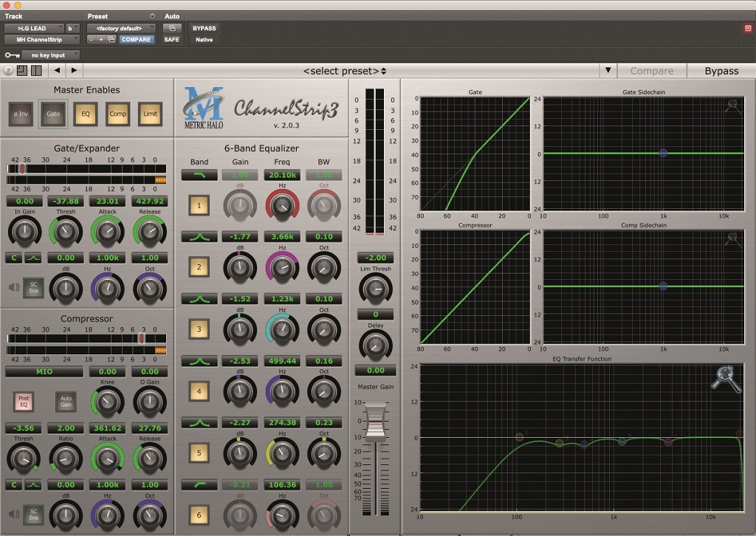
Task: Click the EQ Transfer Function magnifier icon
Action: click(x=726, y=379)
